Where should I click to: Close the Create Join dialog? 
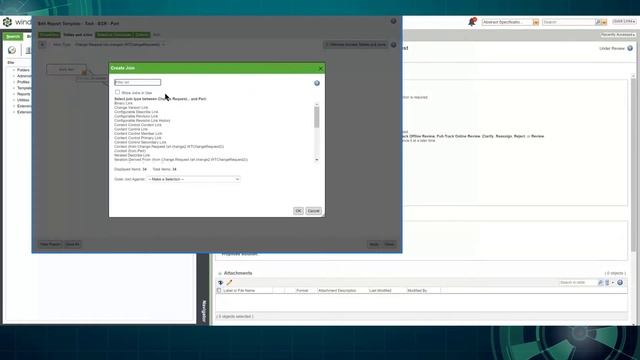320,68
